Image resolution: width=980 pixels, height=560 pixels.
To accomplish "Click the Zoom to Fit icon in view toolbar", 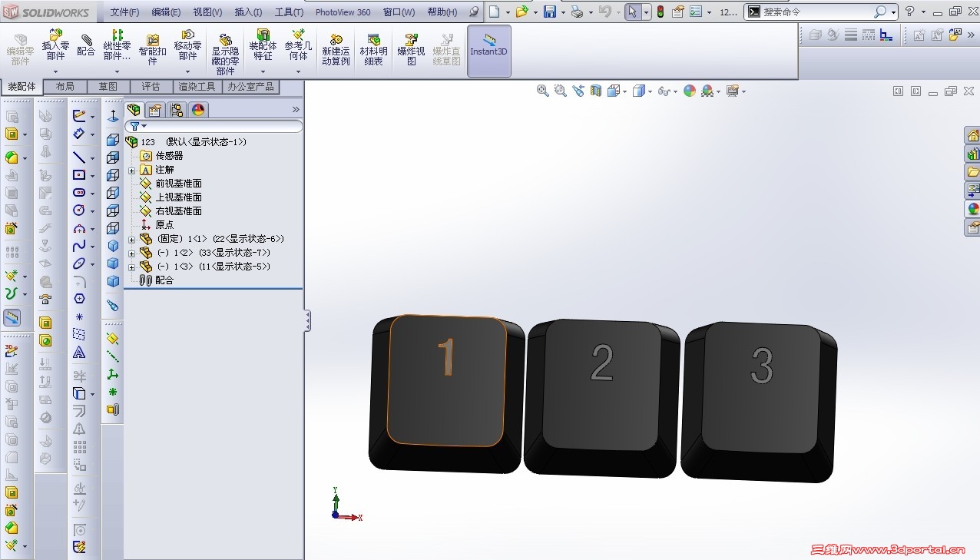I will pos(543,91).
